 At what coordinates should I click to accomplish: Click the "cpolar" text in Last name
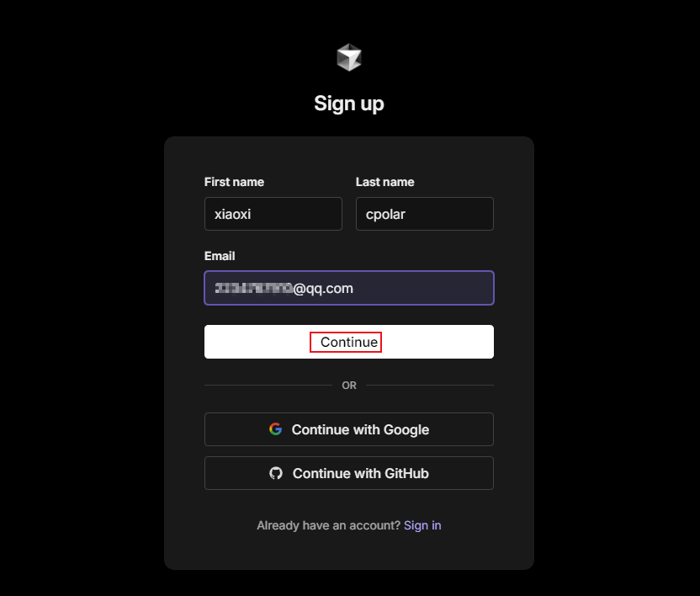385,214
